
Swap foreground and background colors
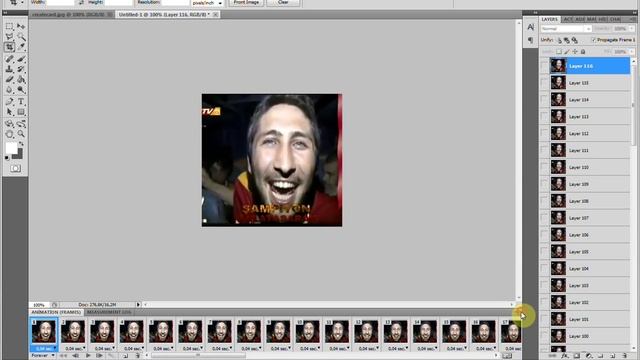[x=21, y=144]
